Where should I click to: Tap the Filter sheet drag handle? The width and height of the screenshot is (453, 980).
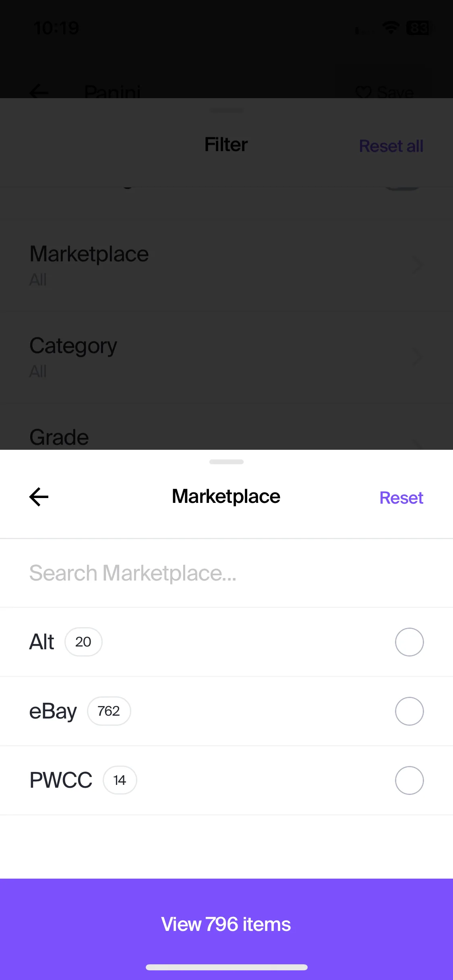226,110
